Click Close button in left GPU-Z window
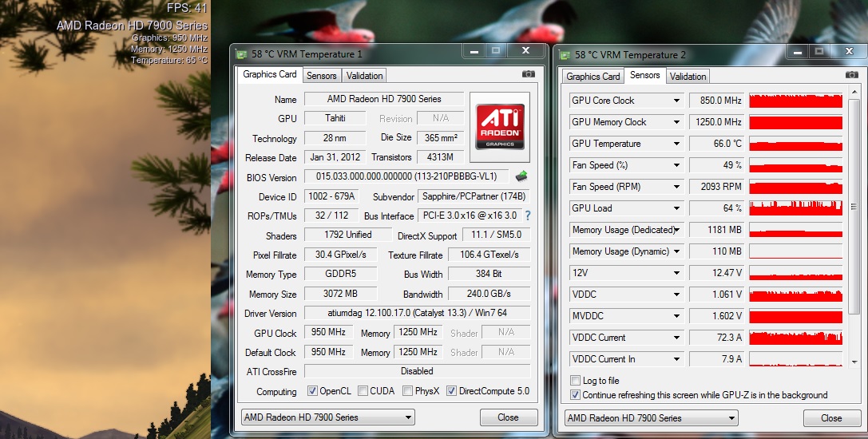The width and height of the screenshot is (868, 439). coord(508,417)
